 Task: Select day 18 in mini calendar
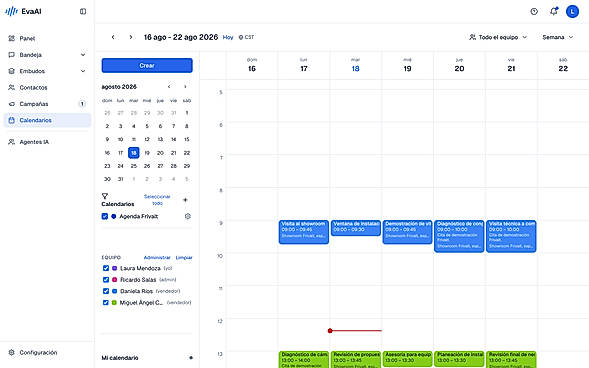pos(133,153)
